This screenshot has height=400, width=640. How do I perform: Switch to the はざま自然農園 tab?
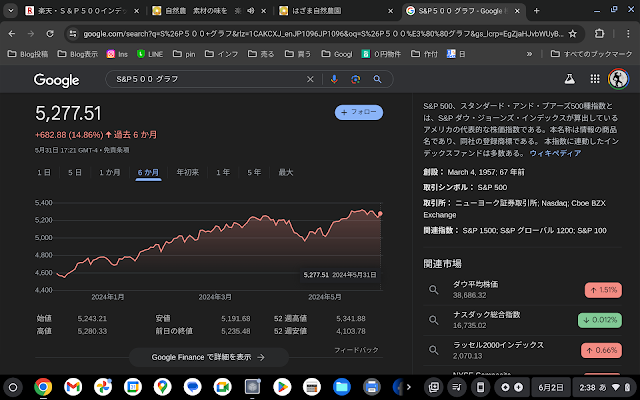click(x=316, y=11)
